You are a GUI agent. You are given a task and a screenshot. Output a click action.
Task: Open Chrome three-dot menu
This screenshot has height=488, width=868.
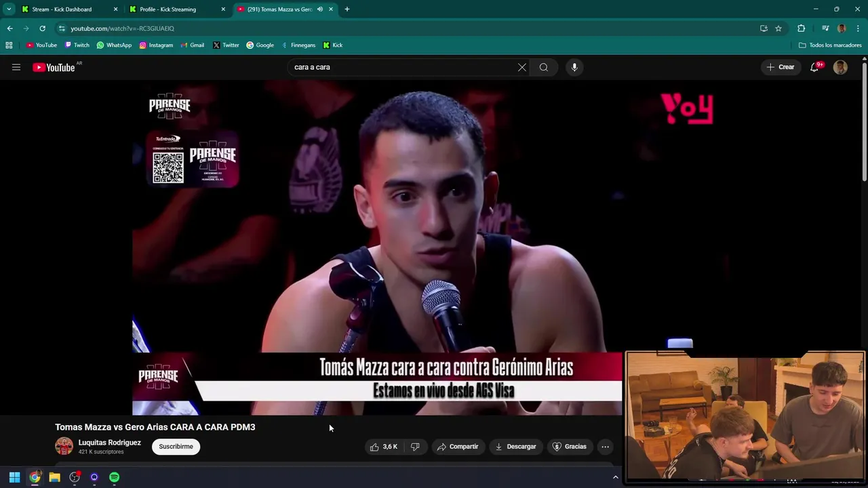coord(859,28)
